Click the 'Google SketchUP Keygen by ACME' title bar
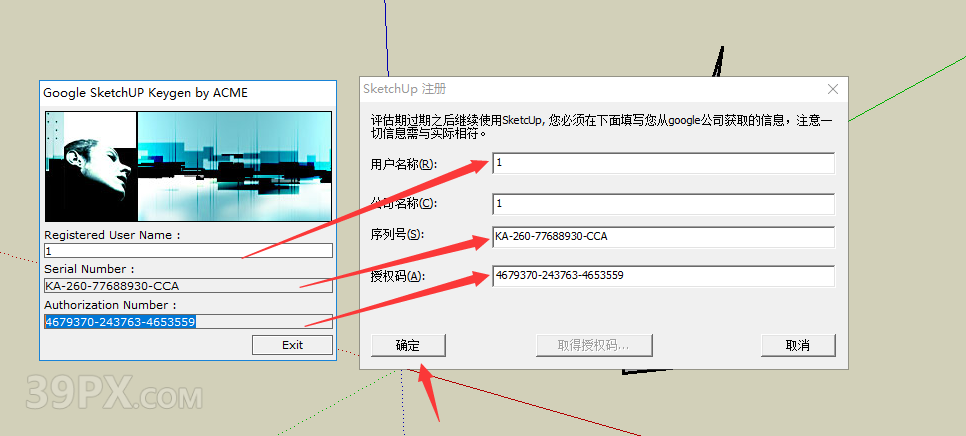Viewport: 966px width, 436px height. [x=188, y=93]
